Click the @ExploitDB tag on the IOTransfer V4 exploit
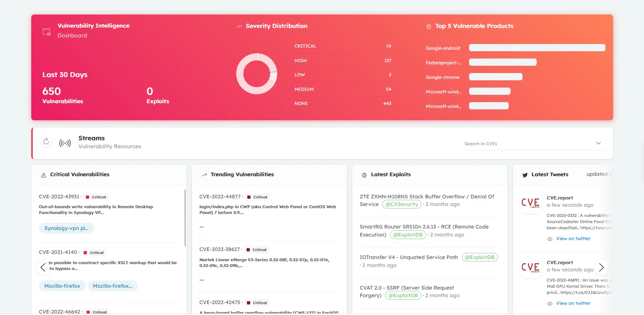The height and width of the screenshot is (315, 644). tap(480, 258)
